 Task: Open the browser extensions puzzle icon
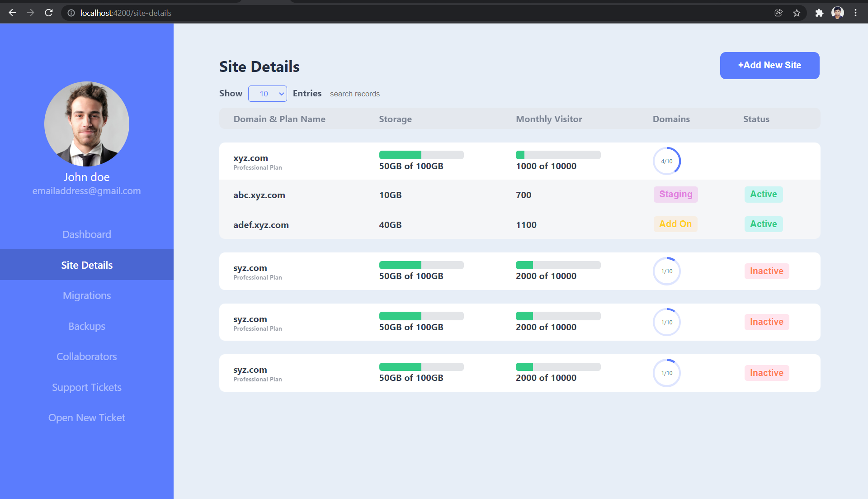(819, 13)
